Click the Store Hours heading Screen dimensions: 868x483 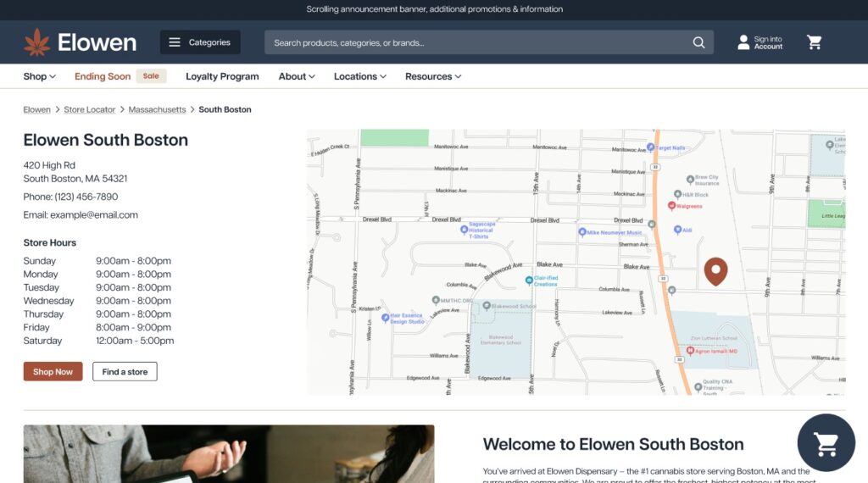click(50, 242)
